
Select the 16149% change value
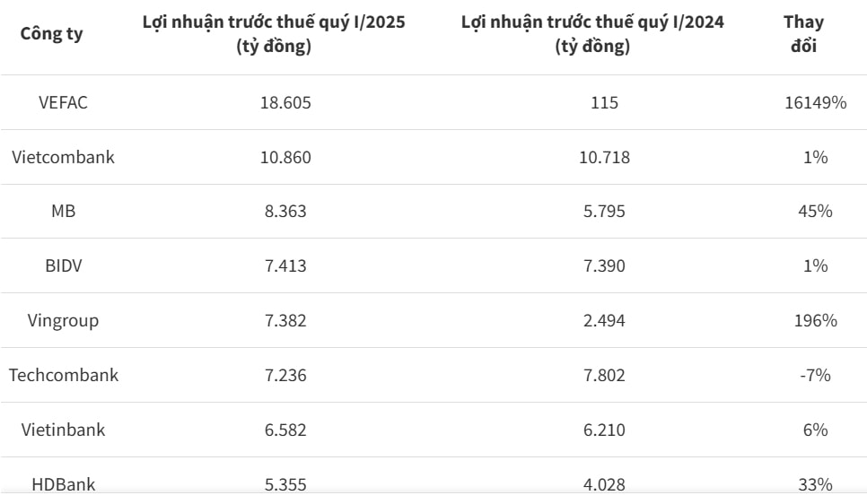(816, 103)
